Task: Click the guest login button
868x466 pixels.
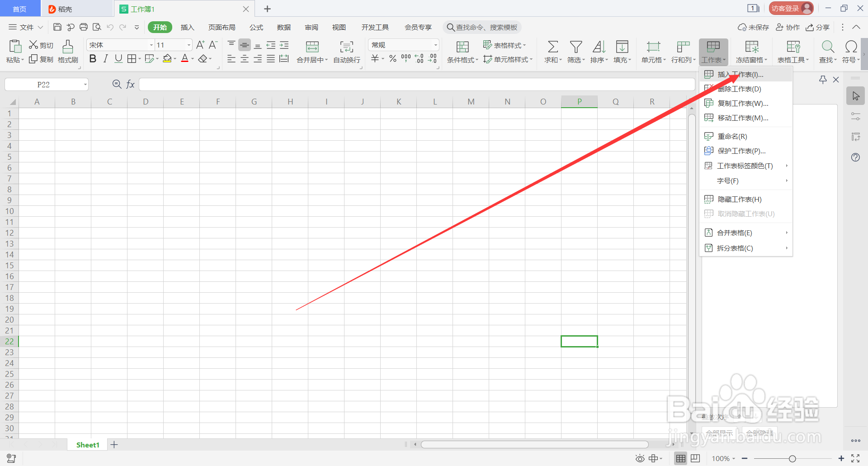Action: [791, 8]
